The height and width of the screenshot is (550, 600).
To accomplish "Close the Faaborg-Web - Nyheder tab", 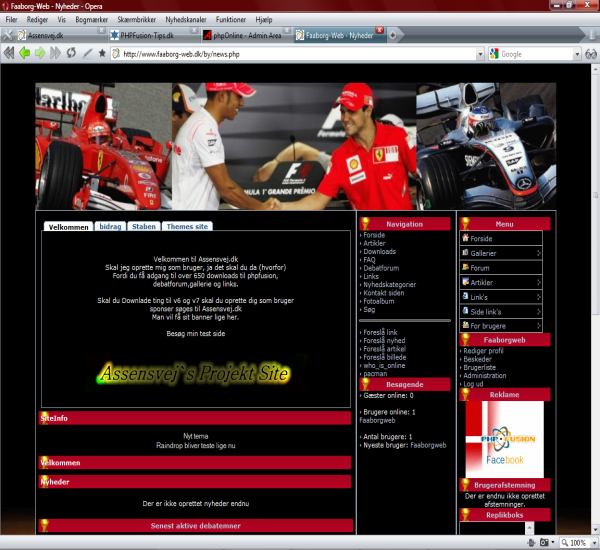I will pos(379,30).
